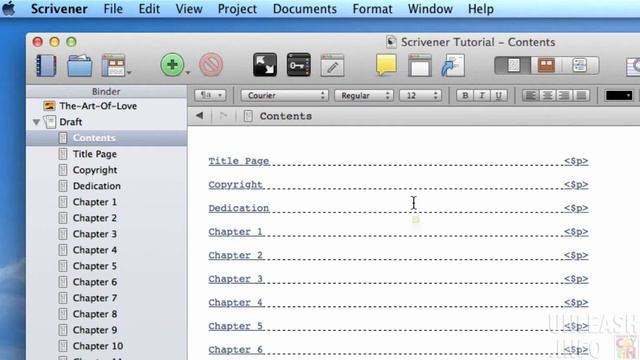Screen dimensions: 640x360
Task: Align text left
Action: pyautogui.click(x=531, y=96)
